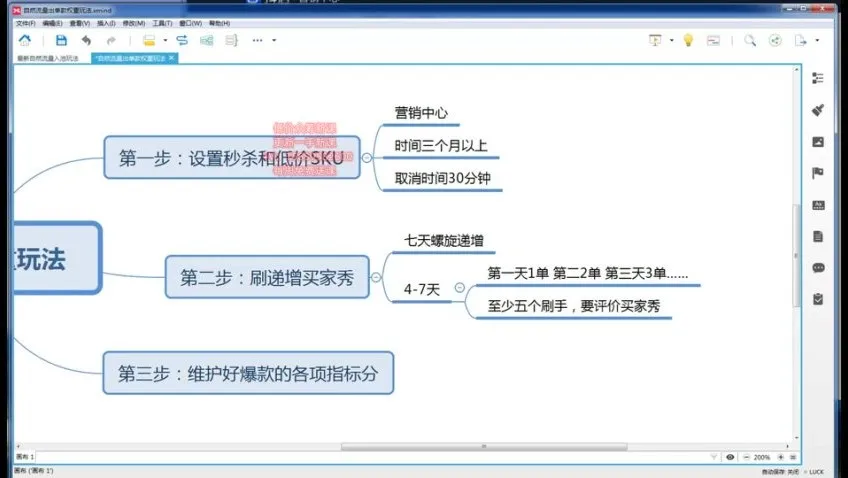The width and height of the screenshot is (848, 478).
Task: Add a boundary using the green boundary icon
Action: coord(207,40)
